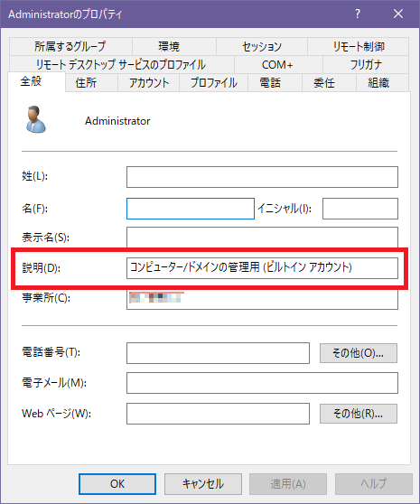This screenshot has width=420, height=504.
Task: Open the 組織 tab
Action: click(378, 83)
